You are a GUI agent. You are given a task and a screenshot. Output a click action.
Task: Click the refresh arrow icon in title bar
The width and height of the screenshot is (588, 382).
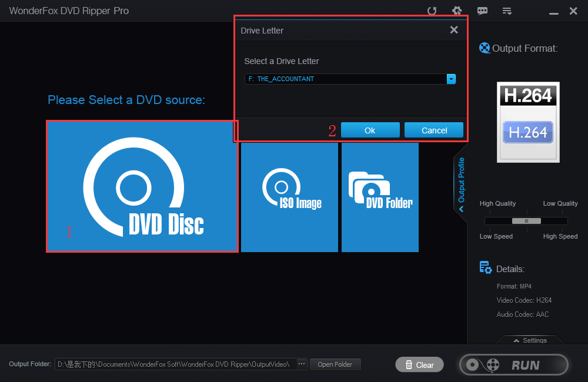point(432,11)
